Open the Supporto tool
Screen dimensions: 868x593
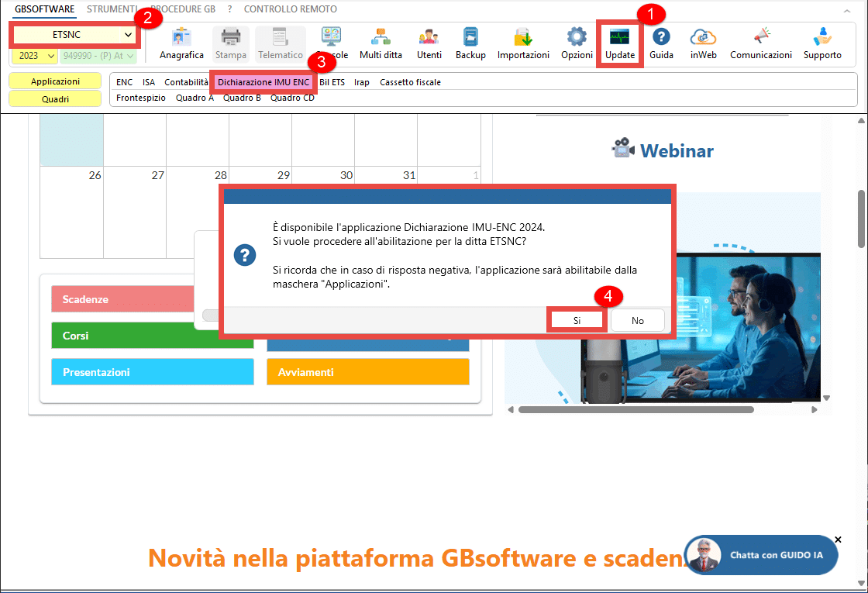pyautogui.click(x=822, y=43)
